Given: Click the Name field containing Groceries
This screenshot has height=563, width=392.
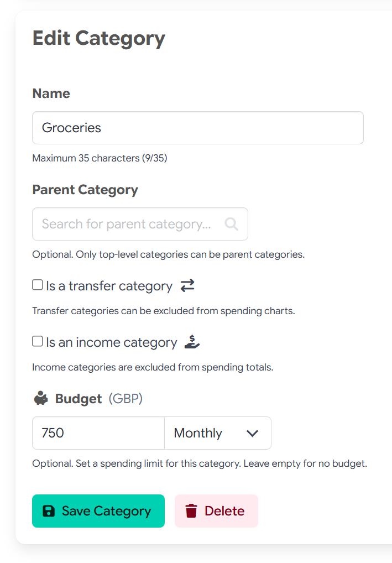Looking at the screenshot, I should point(197,128).
